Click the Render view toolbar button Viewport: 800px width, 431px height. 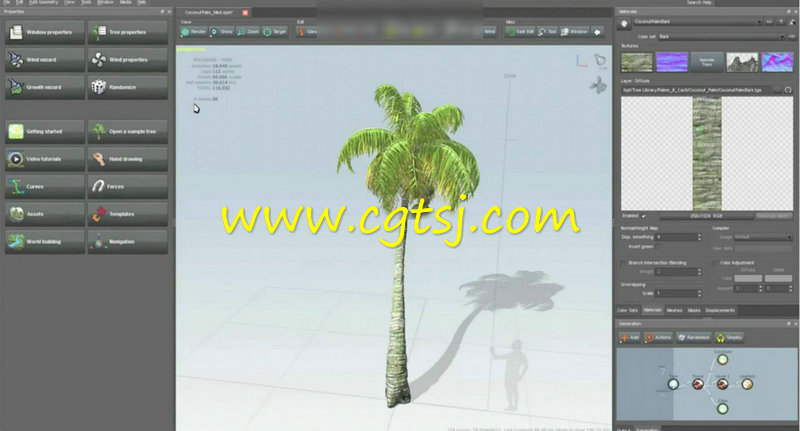tap(193, 32)
